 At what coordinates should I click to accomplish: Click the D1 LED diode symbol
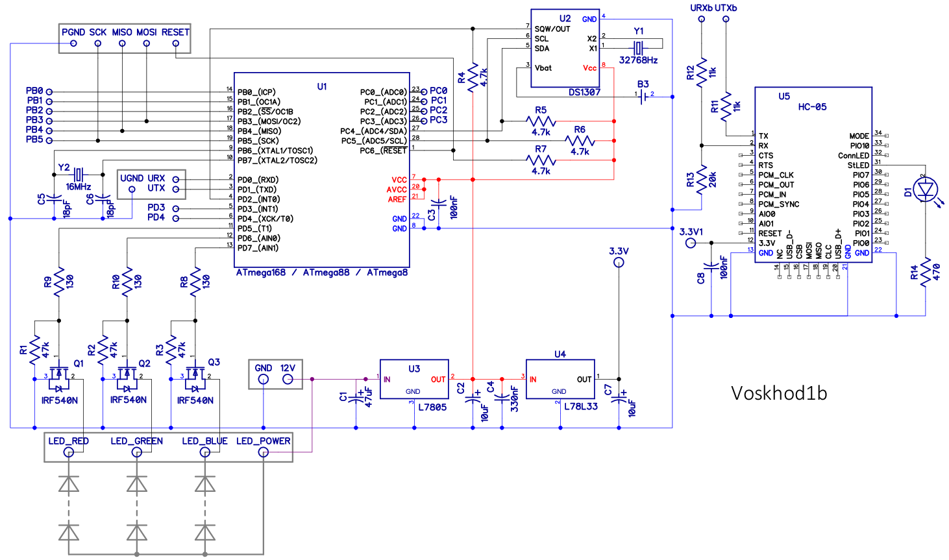pyautogui.click(x=925, y=189)
